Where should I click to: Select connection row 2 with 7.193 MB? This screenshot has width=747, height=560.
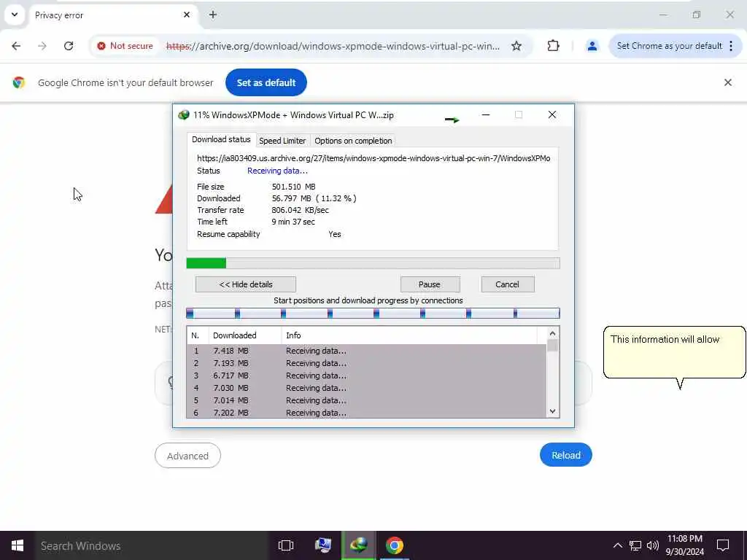pyautogui.click(x=366, y=363)
